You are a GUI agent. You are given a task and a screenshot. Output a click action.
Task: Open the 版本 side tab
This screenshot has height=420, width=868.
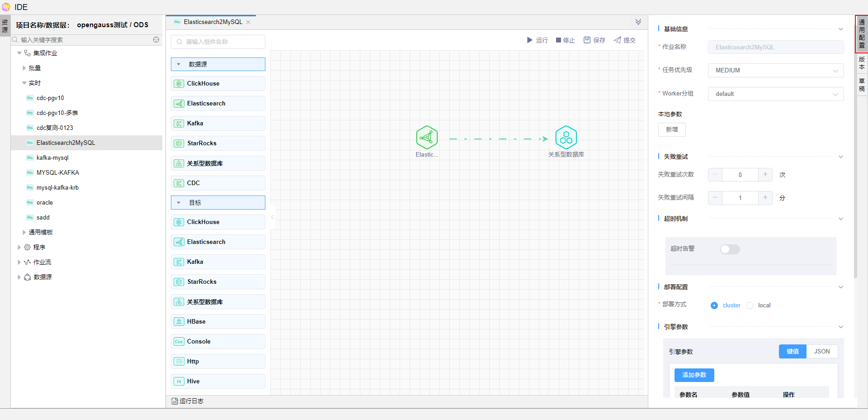(x=862, y=63)
